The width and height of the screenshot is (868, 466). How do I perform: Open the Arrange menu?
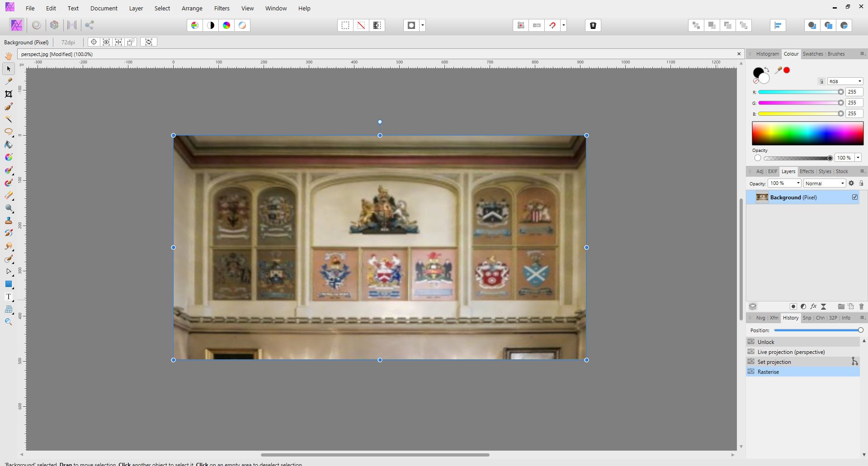click(x=192, y=8)
